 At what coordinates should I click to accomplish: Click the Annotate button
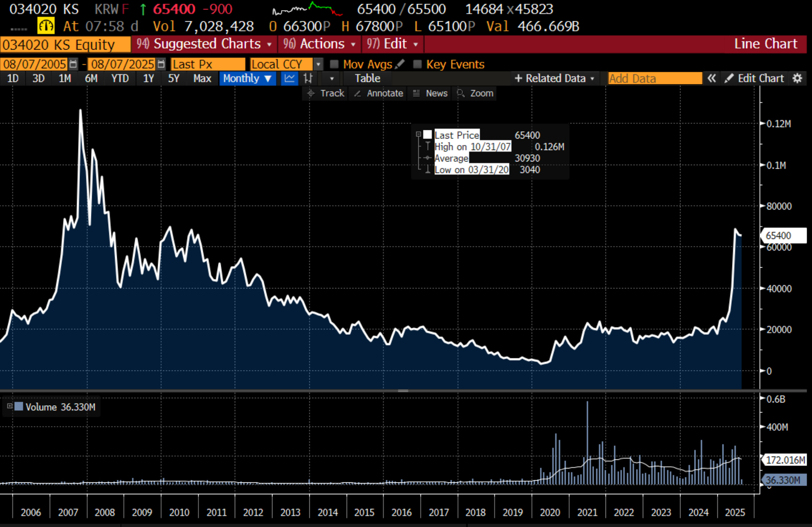tap(379, 93)
